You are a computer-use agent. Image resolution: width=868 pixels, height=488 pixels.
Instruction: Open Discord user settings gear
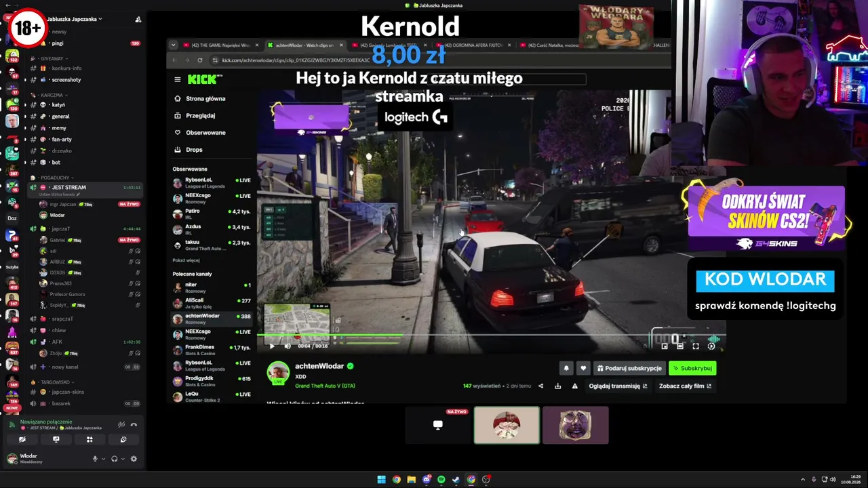134,459
